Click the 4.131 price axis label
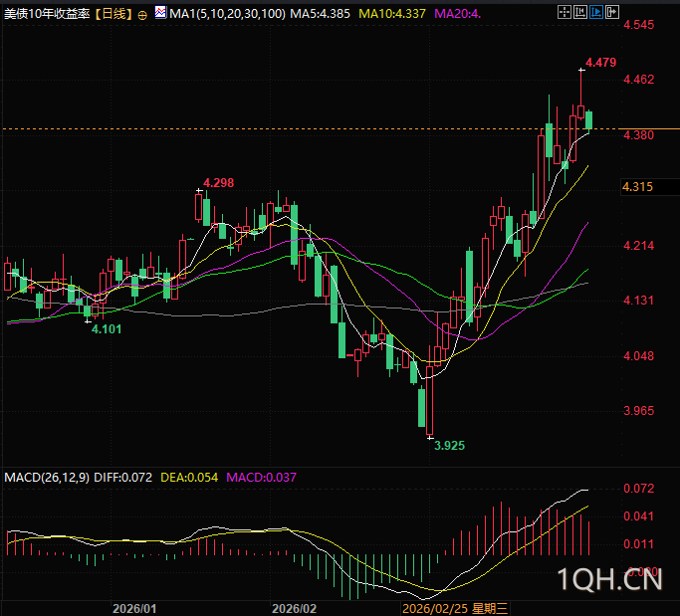Image resolution: width=680 pixels, height=616 pixels. [x=638, y=300]
